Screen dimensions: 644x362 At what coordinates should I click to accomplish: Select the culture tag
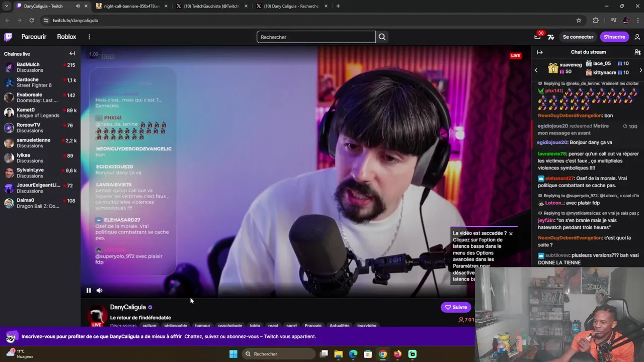pyautogui.click(x=149, y=325)
